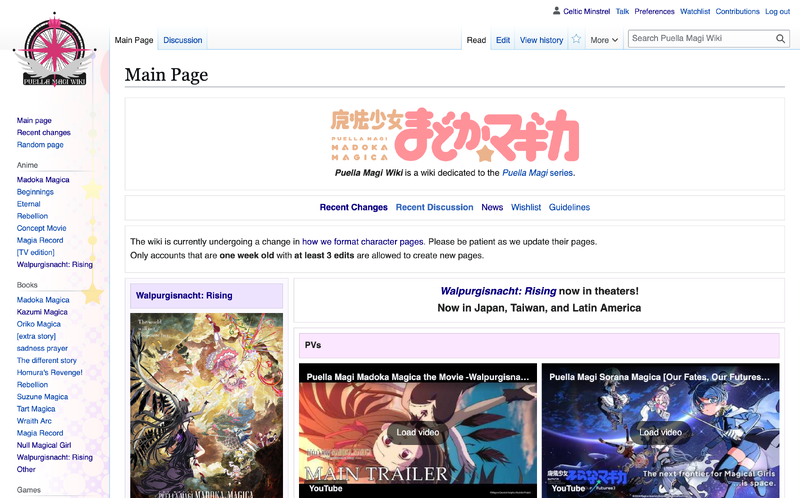Viewport: 800px width, 498px height.
Task: Click the watchlist star icon
Action: (576, 39)
